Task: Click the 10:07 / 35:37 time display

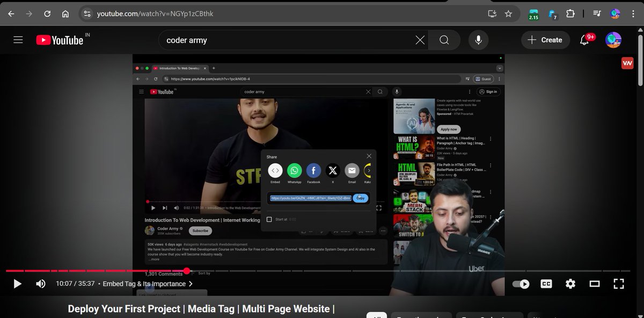Action: (75, 284)
